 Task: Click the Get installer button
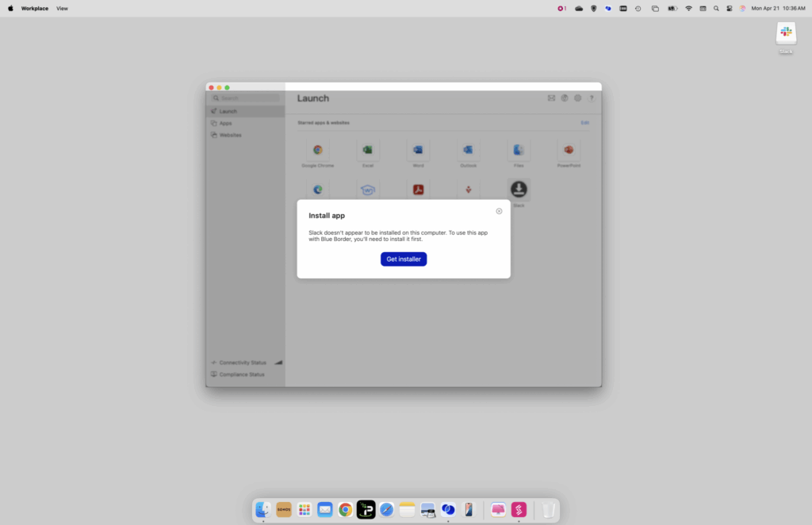pyautogui.click(x=404, y=259)
